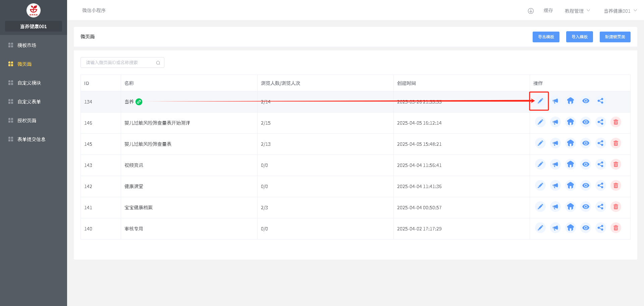This screenshot has width=644, height=306.
Task: Click the search magnifier icon in search box
Action: (x=158, y=63)
